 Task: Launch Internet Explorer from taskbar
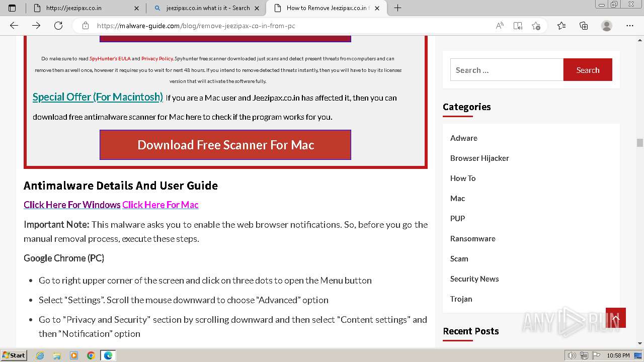[x=40, y=355]
